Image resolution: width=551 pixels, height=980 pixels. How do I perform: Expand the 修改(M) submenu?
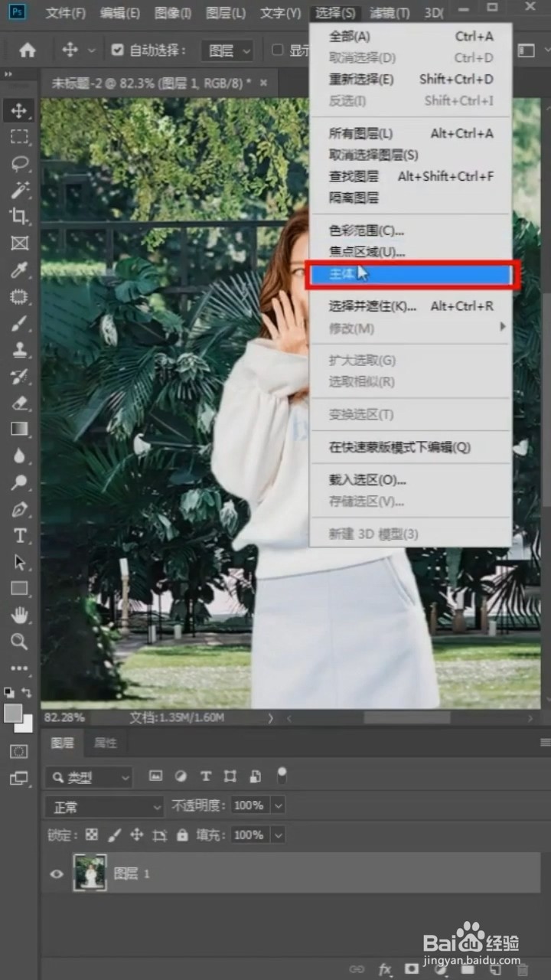(412, 328)
